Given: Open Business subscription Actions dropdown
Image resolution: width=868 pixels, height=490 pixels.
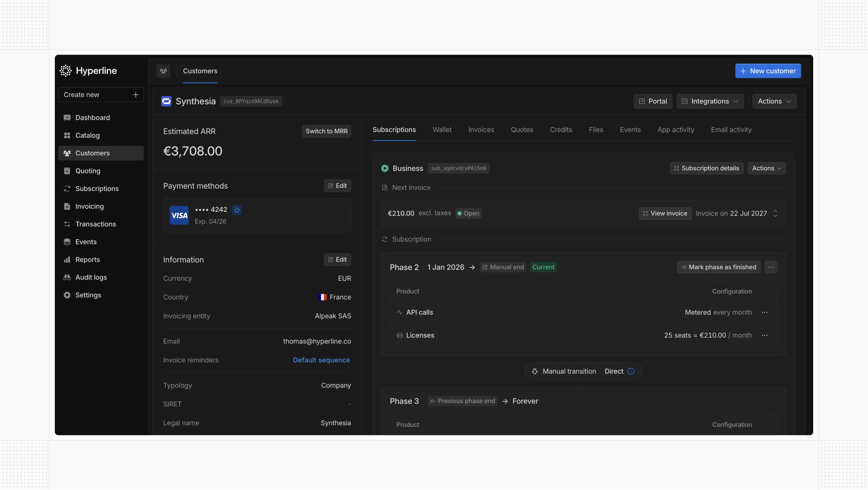Looking at the screenshot, I should (x=766, y=168).
